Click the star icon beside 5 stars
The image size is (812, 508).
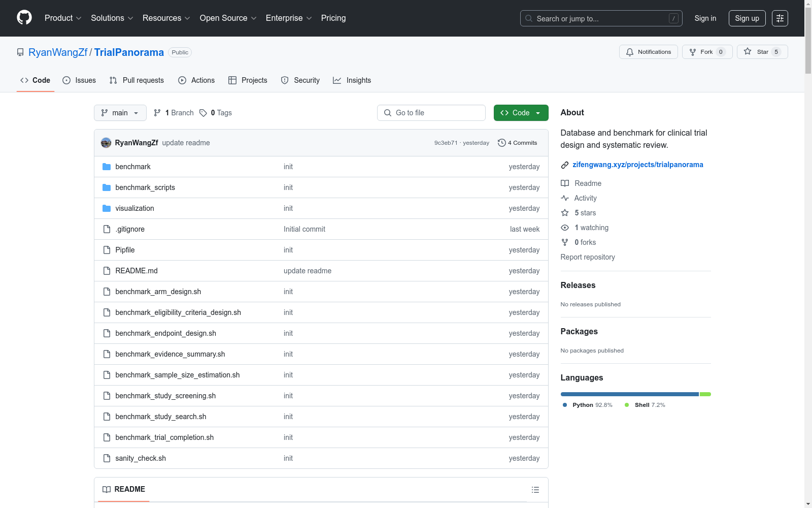[x=565, y=213]
